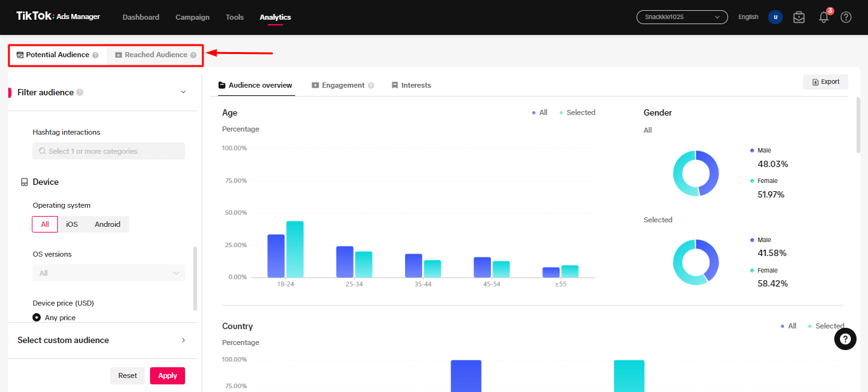Click the tooltip icon beside Reached Audience
Image resolution: width=868 pixels, height=392 pixels.
[x=193, y=55]
